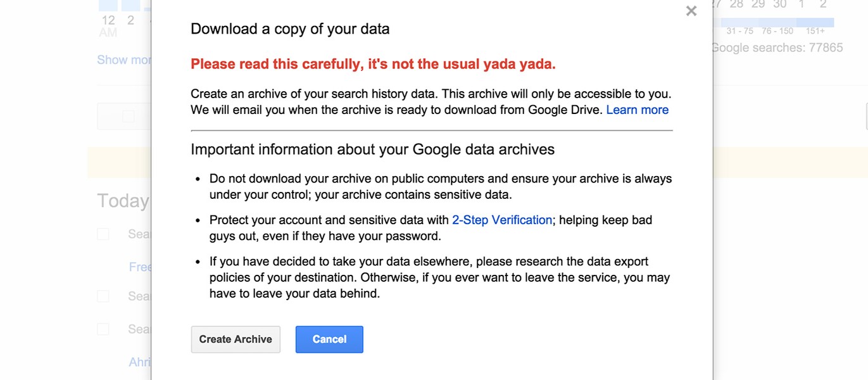Select the 12 AM bar in hourly chart

(108, 6)
